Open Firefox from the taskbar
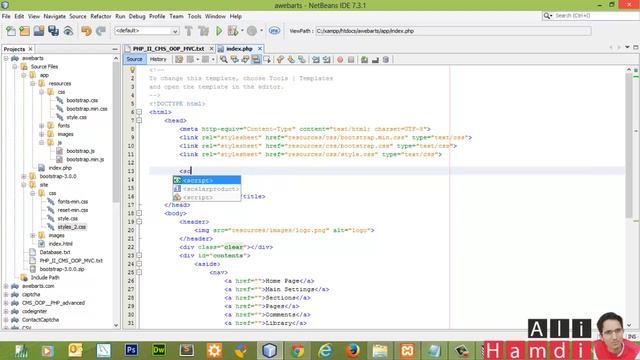This screenshot has width=640, height=360. pos(353,350)
